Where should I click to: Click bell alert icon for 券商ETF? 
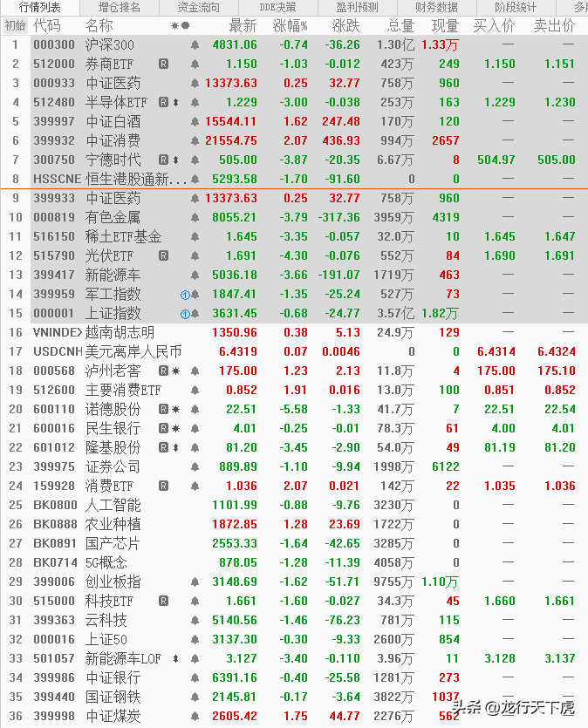195,64
